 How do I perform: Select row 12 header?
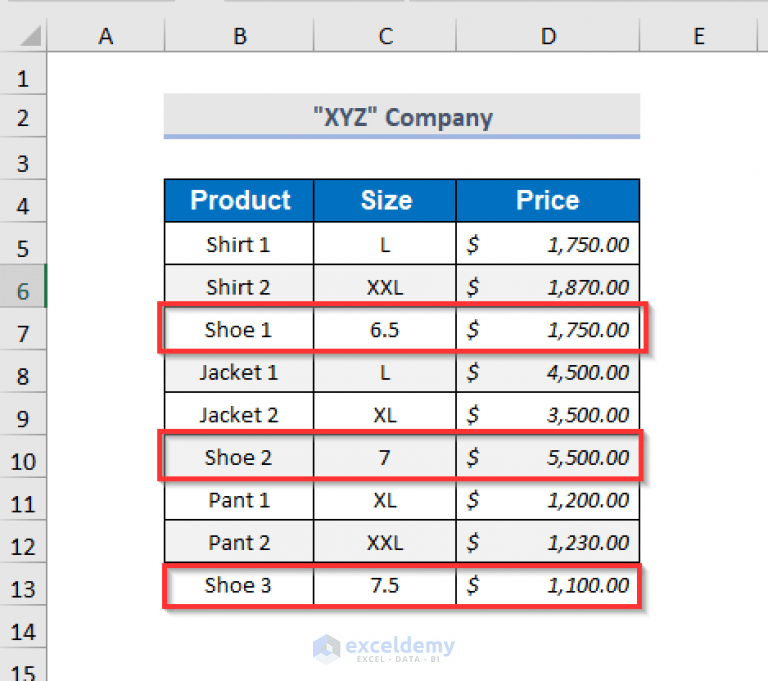pyautogui.click(x=23, y=542)
